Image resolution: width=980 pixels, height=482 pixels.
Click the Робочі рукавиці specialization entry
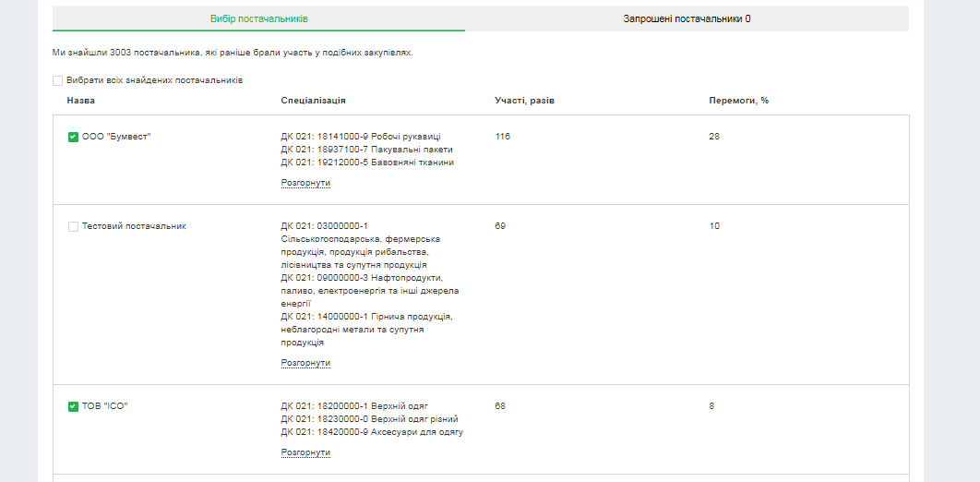tap(361, 137)
